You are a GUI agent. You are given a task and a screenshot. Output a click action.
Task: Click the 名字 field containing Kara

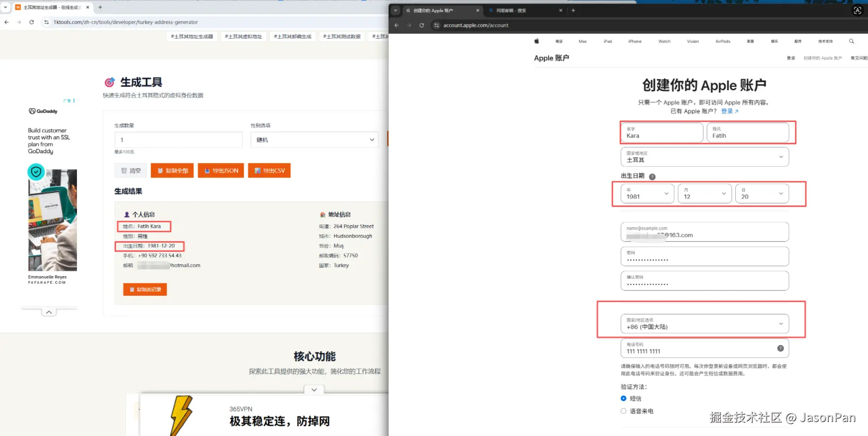pos(662,132)
